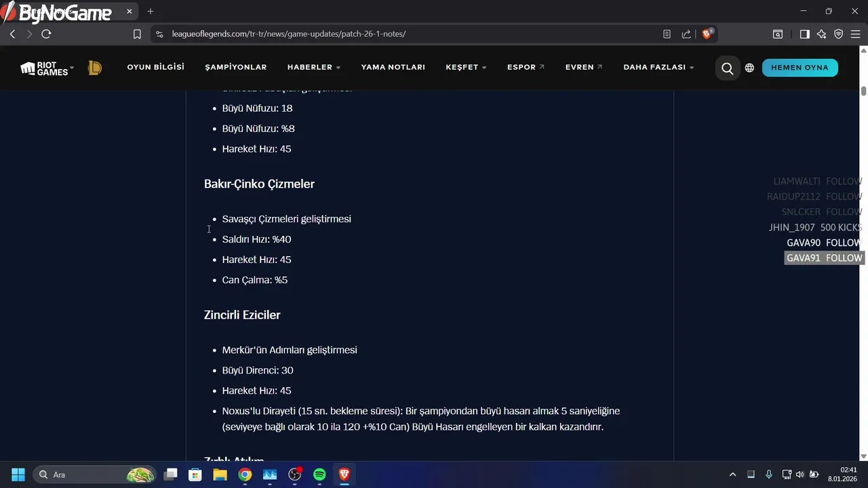Bookmark this page
Screen dimensions: 868x488
tap(137, 34)
